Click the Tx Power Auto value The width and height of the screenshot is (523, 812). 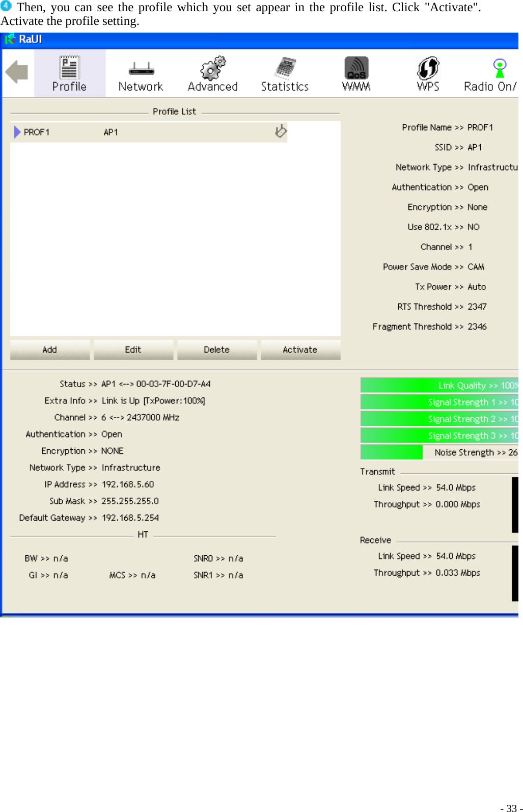coord(477,287)
